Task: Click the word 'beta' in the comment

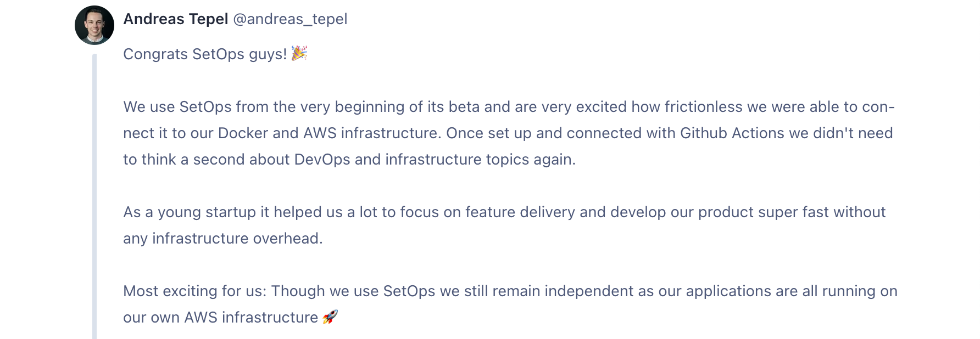Action: [464, 107]
